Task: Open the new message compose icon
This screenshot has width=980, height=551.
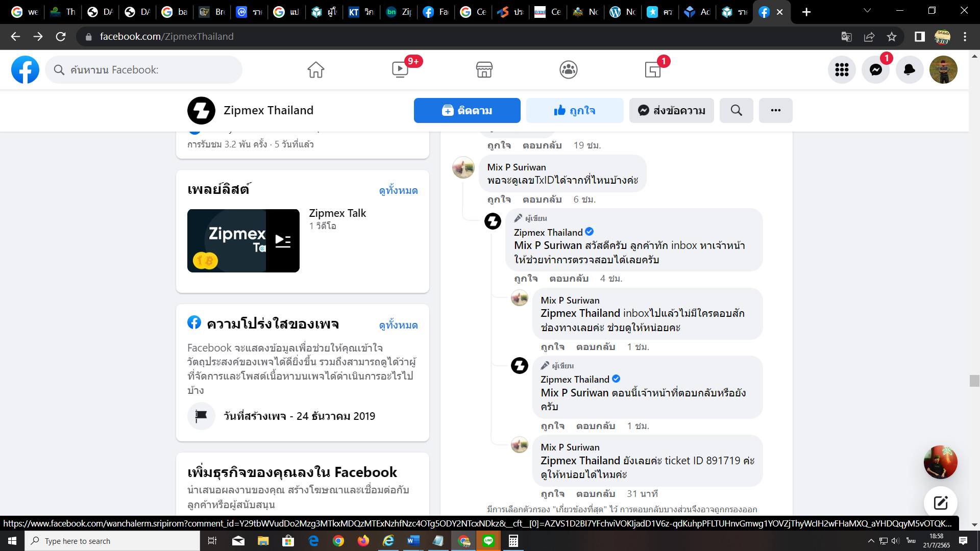Action: (x=940, y=503)
